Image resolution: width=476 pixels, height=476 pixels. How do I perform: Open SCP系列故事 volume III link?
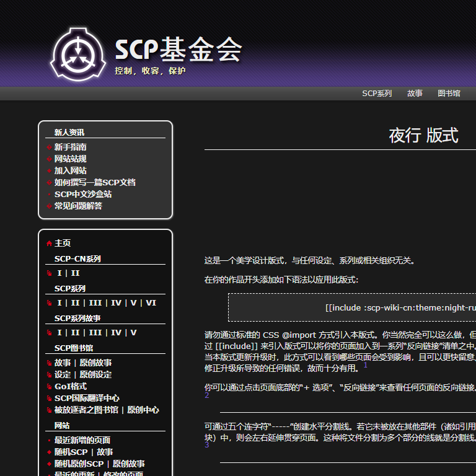coord(95,333)
